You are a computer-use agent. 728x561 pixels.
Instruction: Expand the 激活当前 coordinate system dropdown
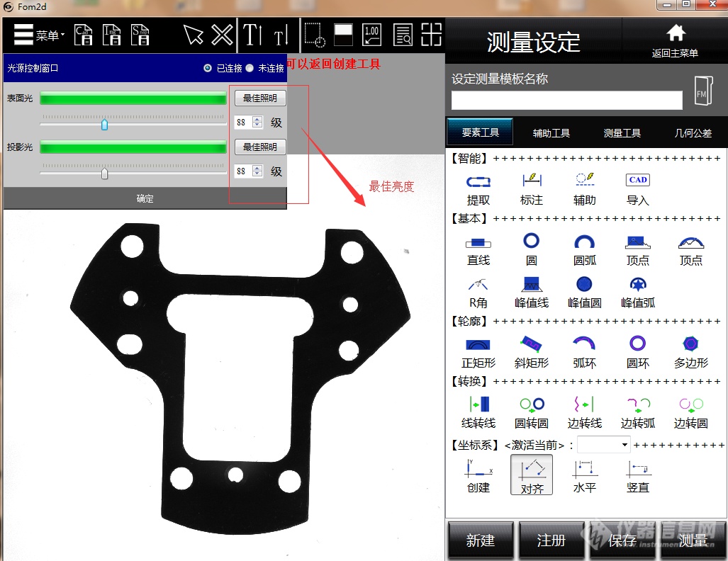[625, 445]
